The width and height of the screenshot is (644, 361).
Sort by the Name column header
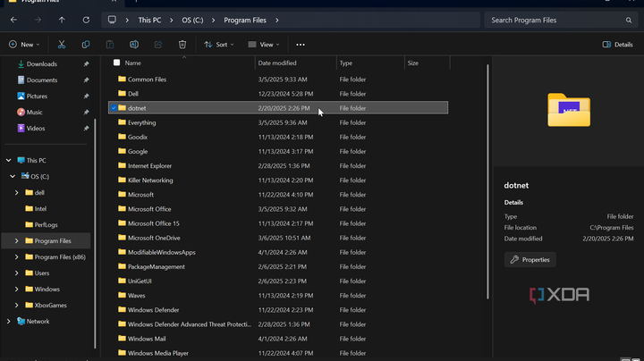click(132, 63)
